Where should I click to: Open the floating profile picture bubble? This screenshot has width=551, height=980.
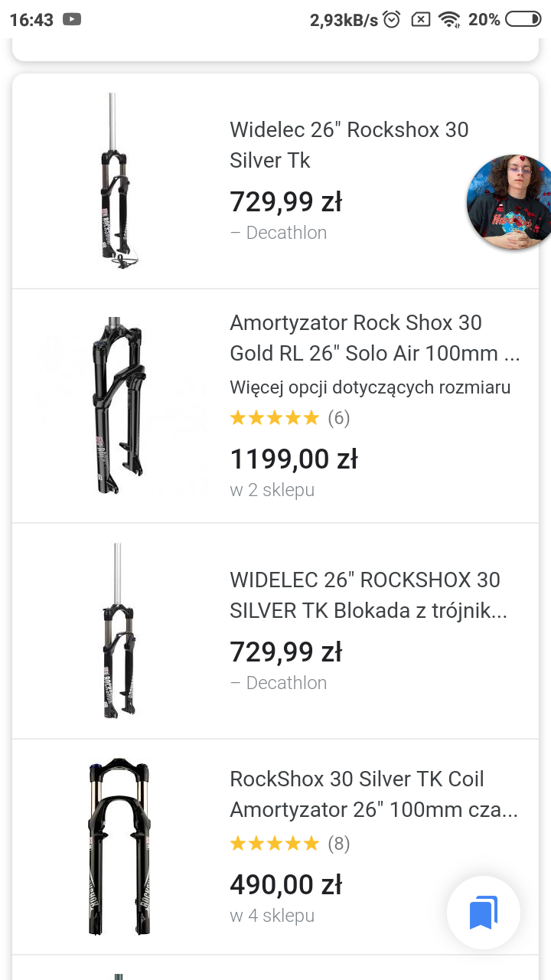(510, 202)
